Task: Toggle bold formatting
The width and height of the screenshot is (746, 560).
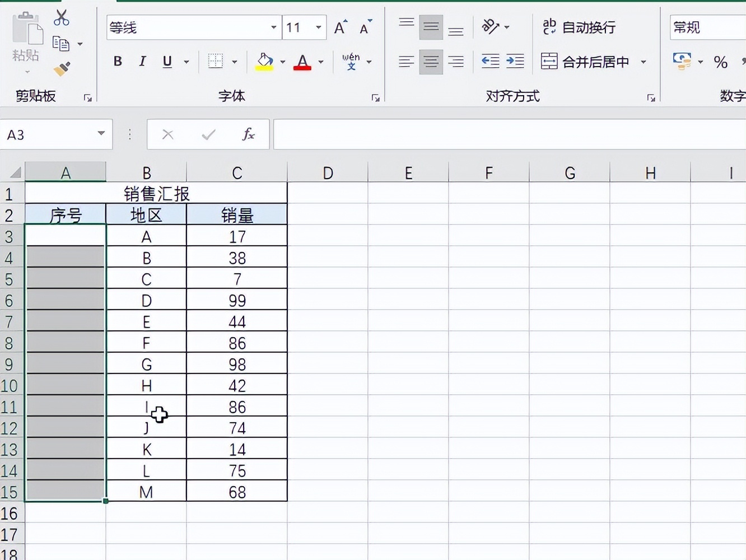Action: 118,62
